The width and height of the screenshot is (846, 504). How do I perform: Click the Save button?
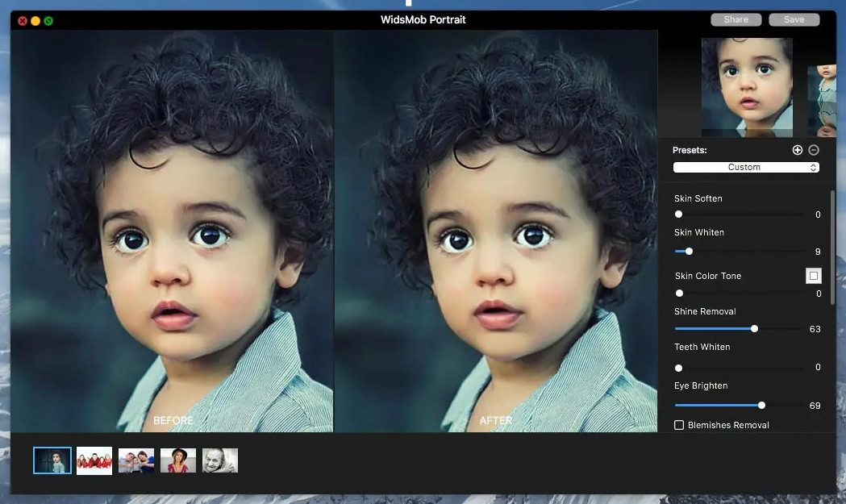coord(794,19)
